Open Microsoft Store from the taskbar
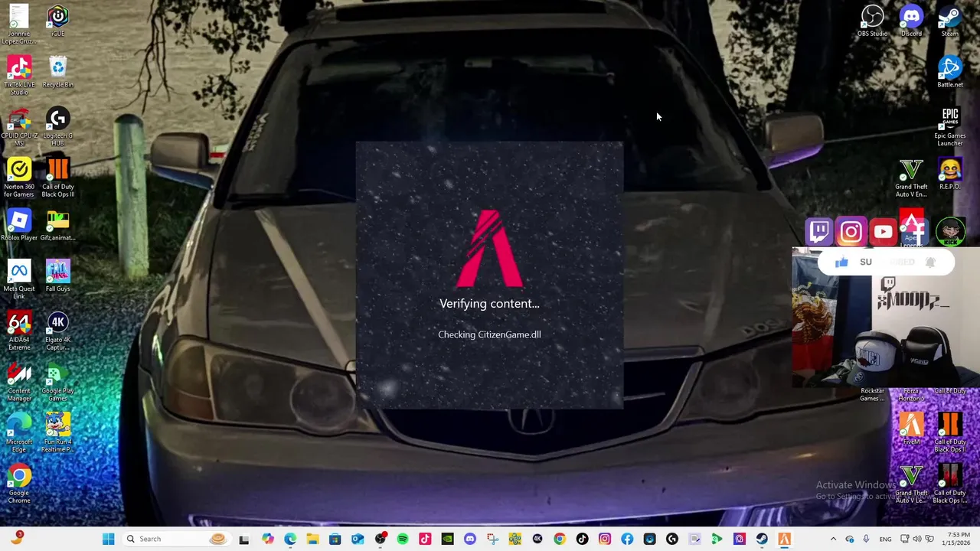The width and height of the screenshot is (980, 551). point(335,539)
